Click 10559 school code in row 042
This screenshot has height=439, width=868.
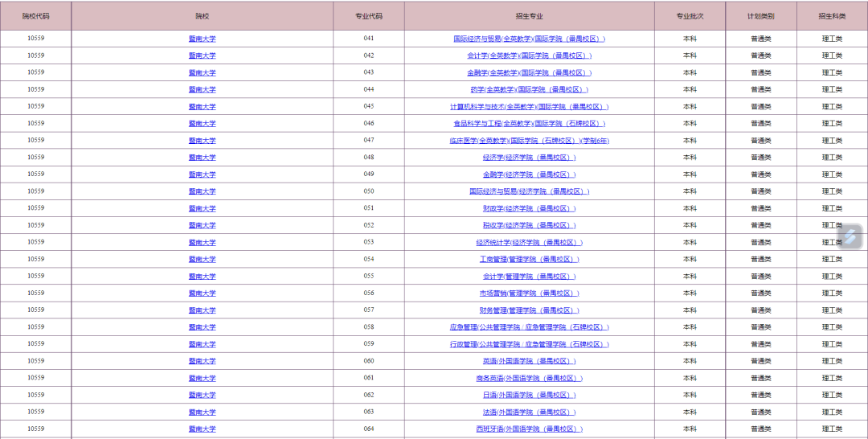36,55
